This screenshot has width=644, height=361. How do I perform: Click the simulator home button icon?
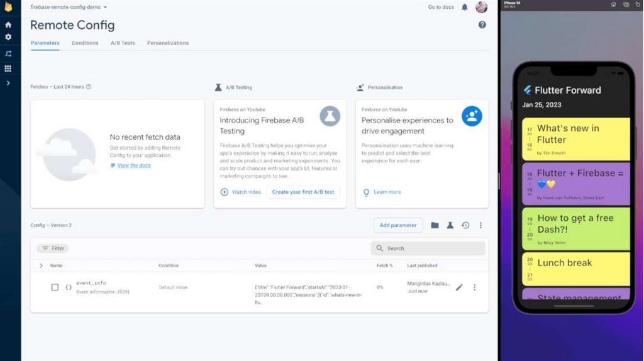pos(613,4)
